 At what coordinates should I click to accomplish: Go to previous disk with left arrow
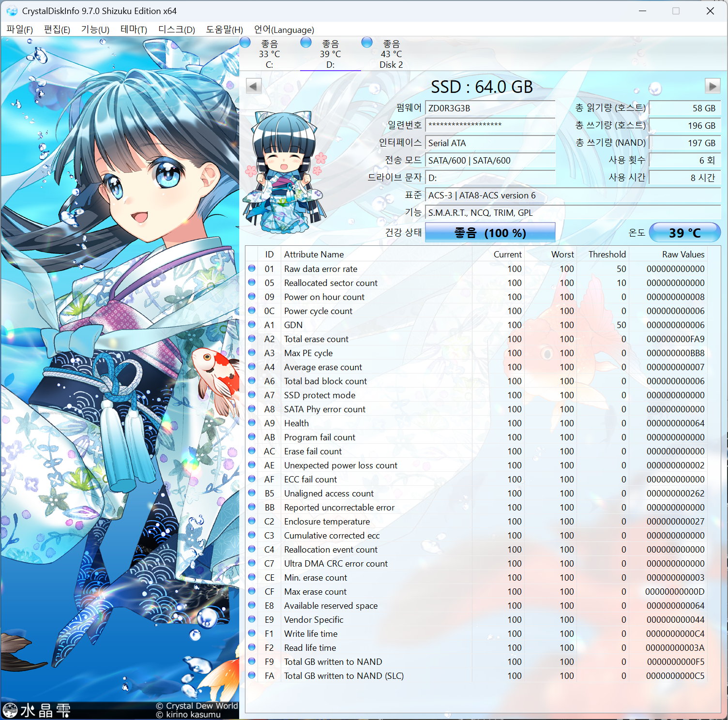[254, 86]
